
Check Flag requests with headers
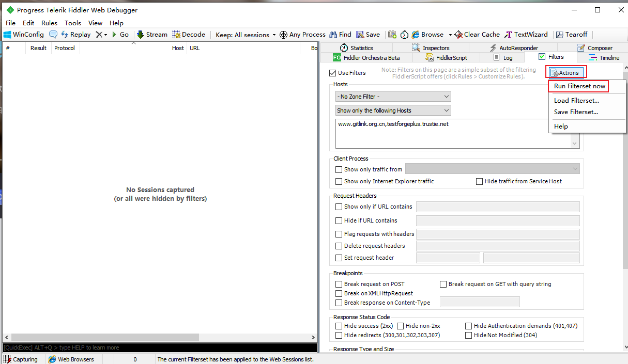coord(339,234)
